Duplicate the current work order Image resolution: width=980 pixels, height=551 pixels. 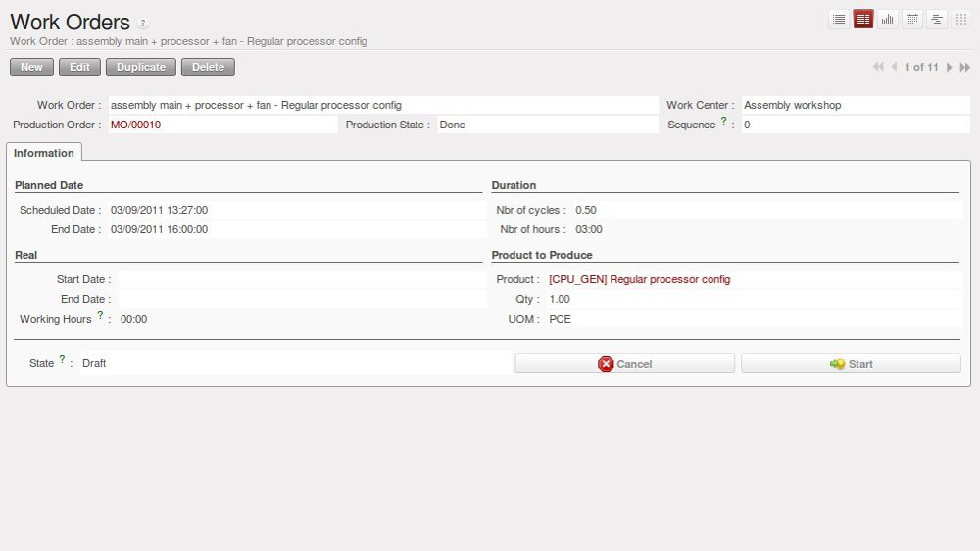click(x=141, y=67)
